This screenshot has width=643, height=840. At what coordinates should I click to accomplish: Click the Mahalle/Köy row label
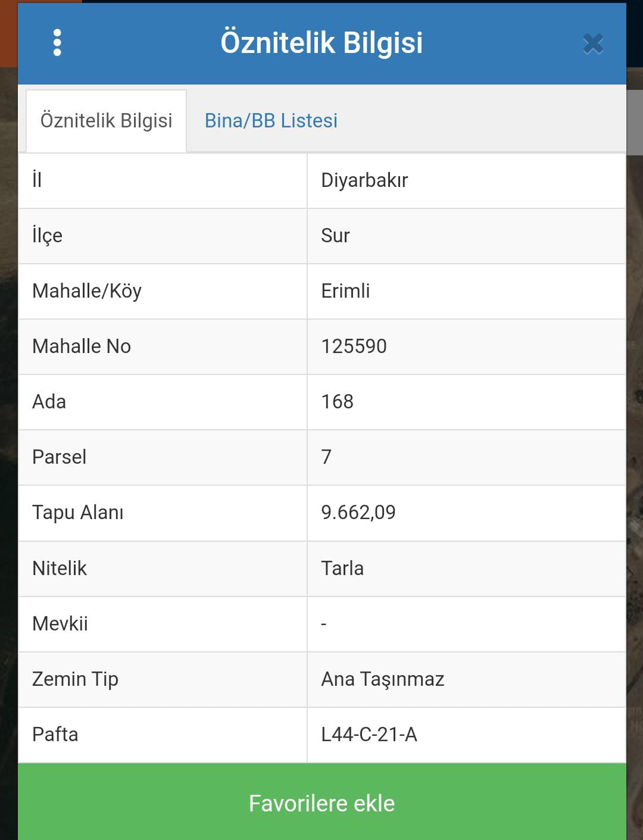(87, 291)
